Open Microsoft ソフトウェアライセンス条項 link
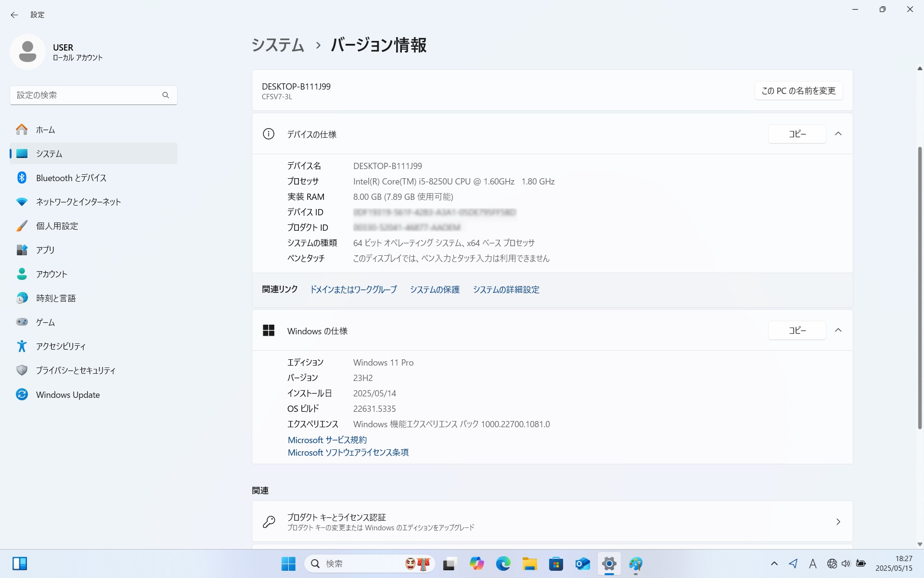 tap(348, 452)
